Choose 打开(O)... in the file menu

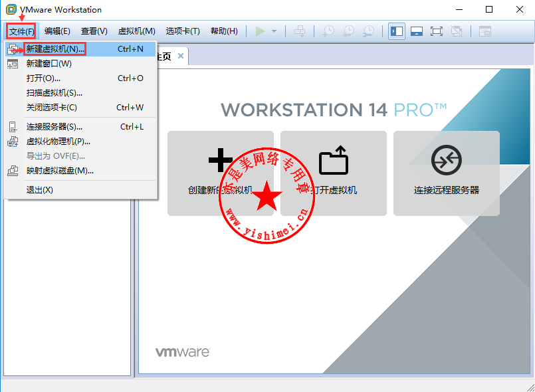click(81, 78)
